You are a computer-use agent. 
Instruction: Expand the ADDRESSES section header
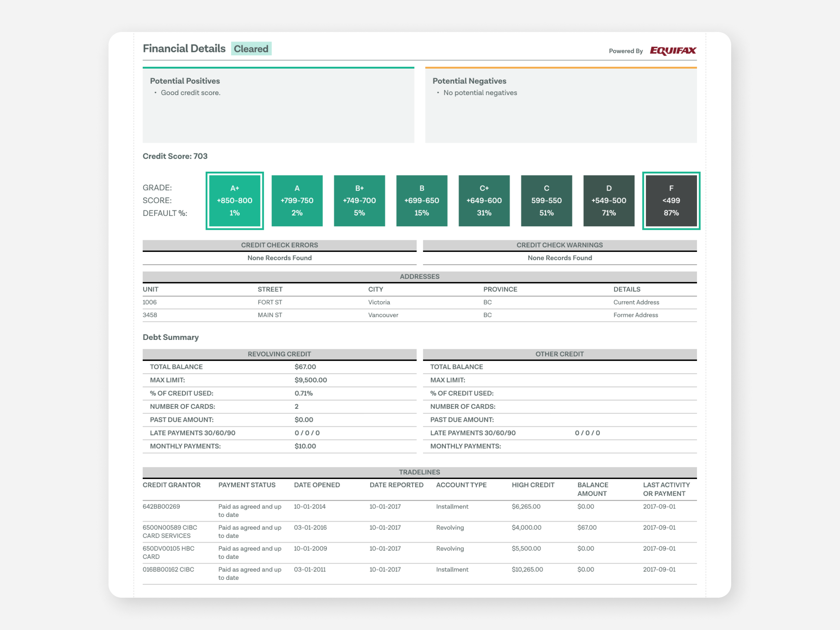coord(419,277)
